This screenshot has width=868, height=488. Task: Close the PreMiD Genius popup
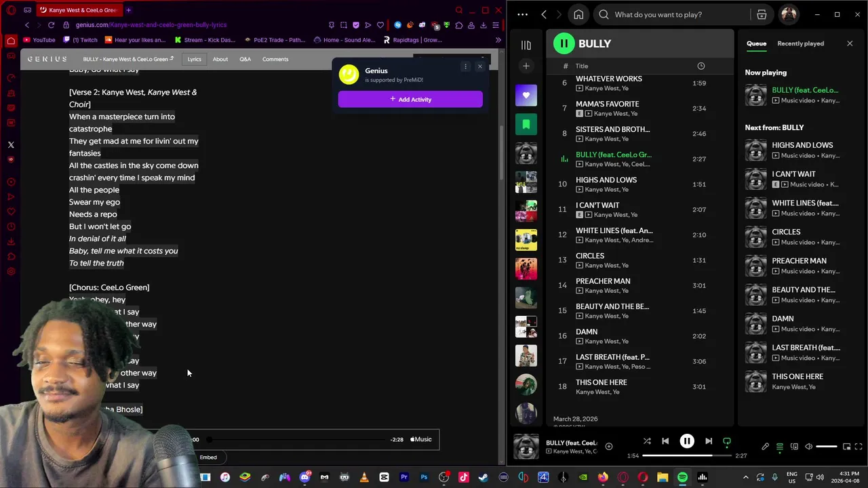pyautogui.click(x=480, y=66)
